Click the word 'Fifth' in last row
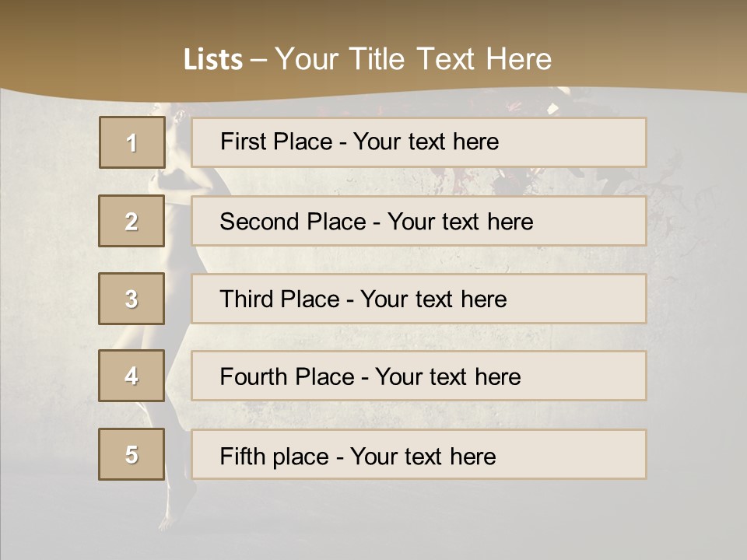Screen dimensions: 747x560 (242, 457)
